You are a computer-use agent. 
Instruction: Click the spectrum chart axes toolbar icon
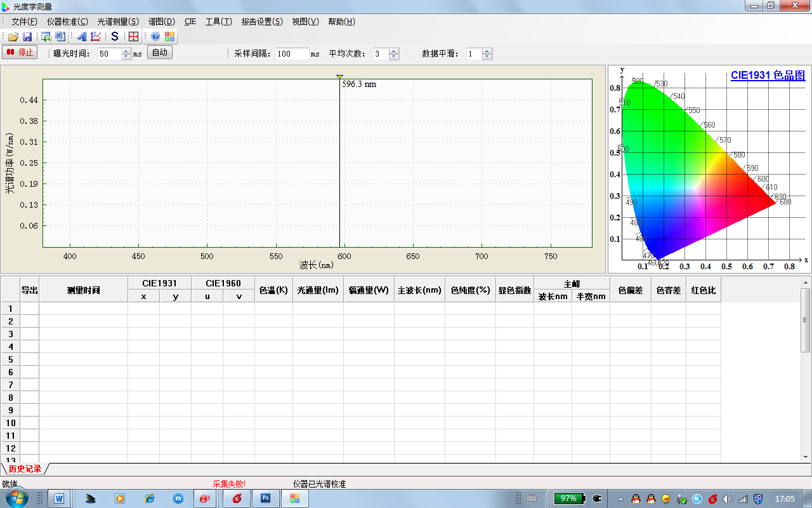point(96,37)
